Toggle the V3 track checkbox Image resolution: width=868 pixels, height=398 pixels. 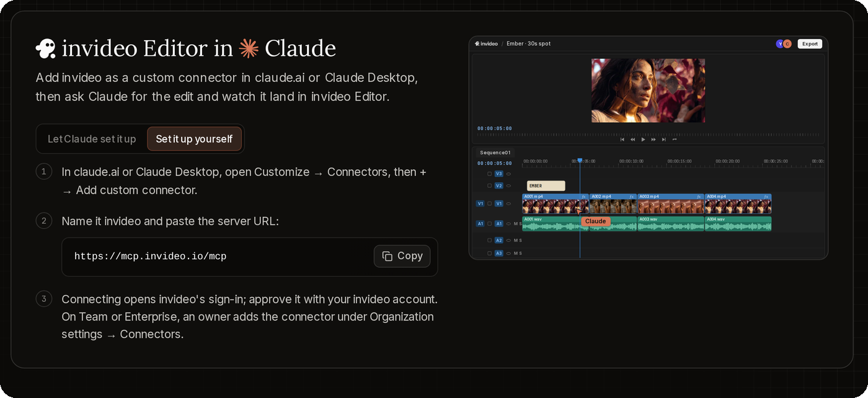pos(489,174)
